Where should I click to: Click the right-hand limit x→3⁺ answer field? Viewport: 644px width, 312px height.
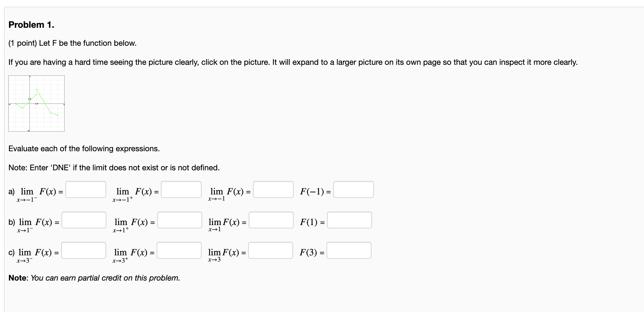[179, 250]
